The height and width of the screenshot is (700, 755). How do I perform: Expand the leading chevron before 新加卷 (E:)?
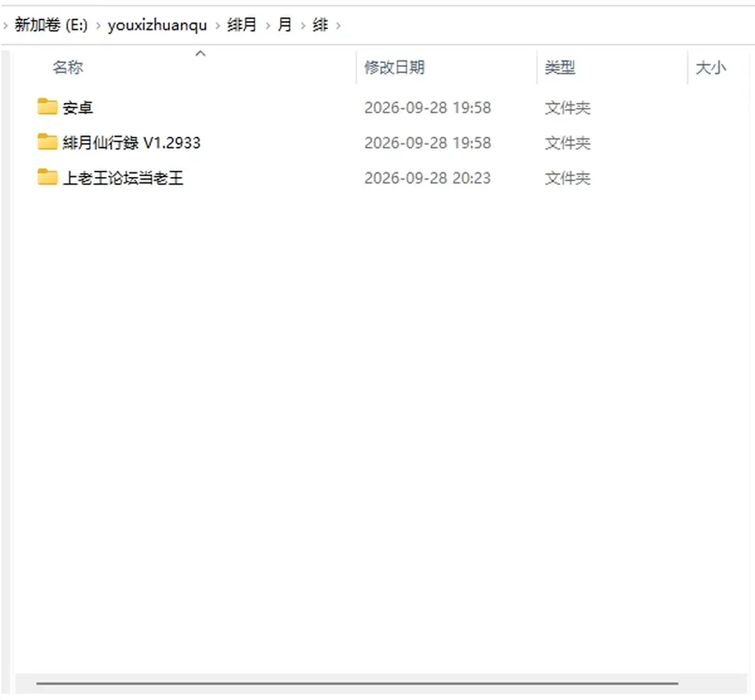(x=6, y=25)
